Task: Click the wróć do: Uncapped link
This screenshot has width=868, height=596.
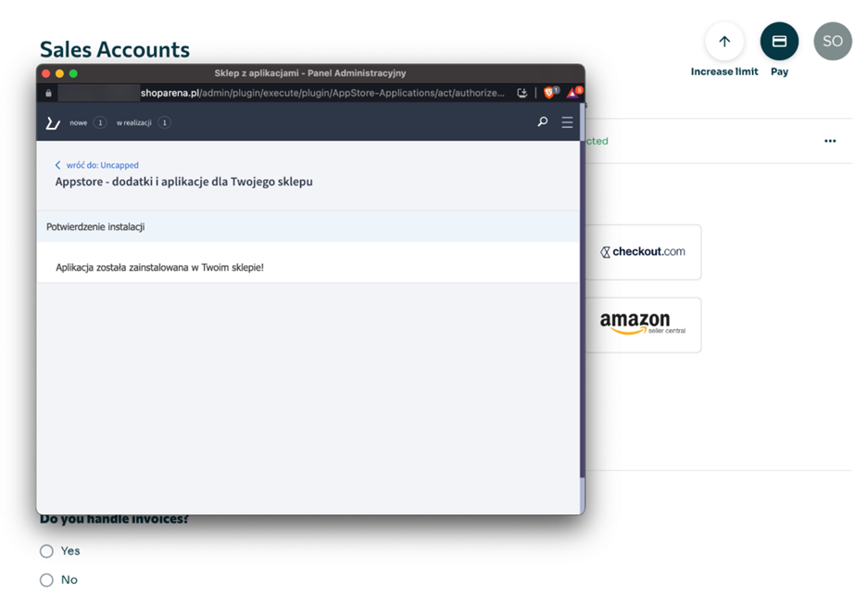Action: tap(102, 165)
